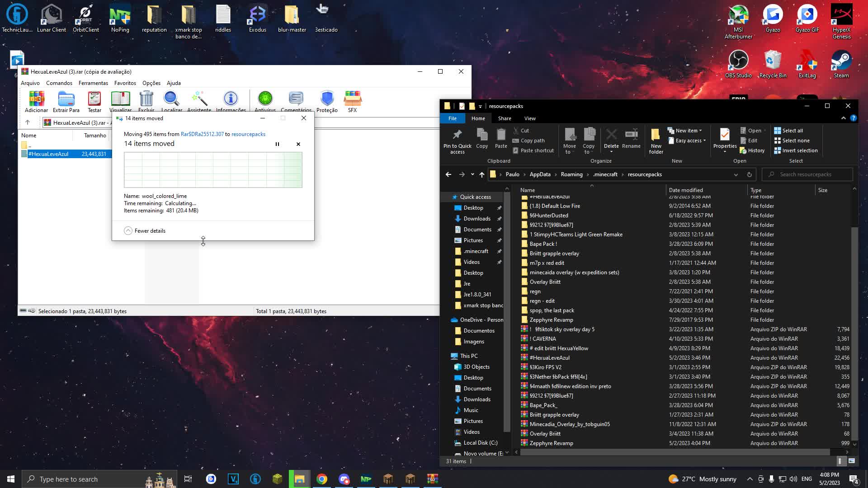Collapse with Fewer details toggle
Image resolution: width=868 pixels, height=488 pixels.
click(x=128, y=231)
